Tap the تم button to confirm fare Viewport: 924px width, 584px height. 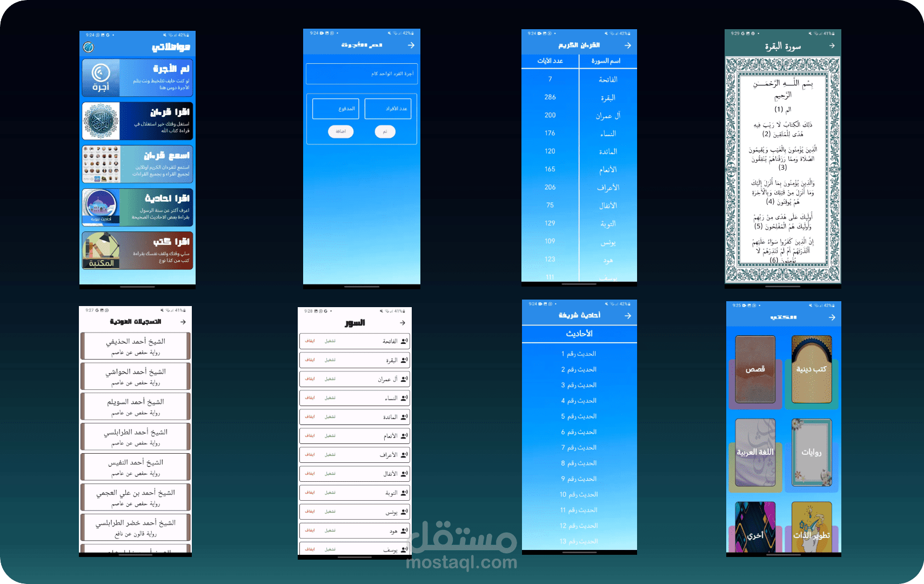point(385,131)
